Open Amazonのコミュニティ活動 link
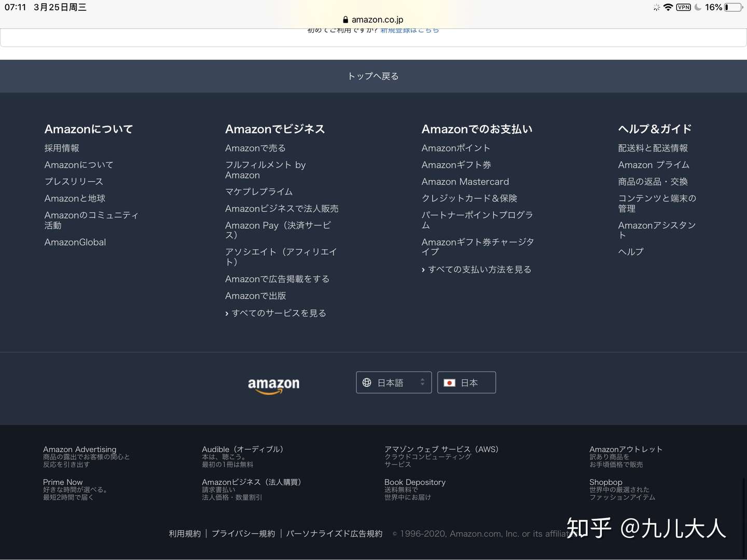This screenshot has width=747, height=560. point(91,220)
